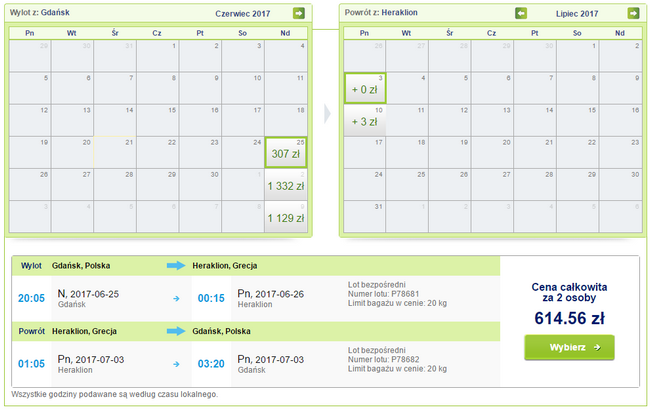Advance return calendar past Lipiec 2017
This screenshot has height=409, width=650.
(x=633, y=13)
